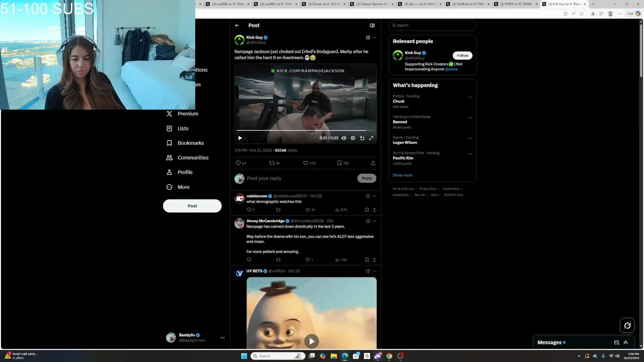This screenshot has width=644, height=362.
Task: View stats of robbiecrow's reply 9.7K
Action: [341, 210]
